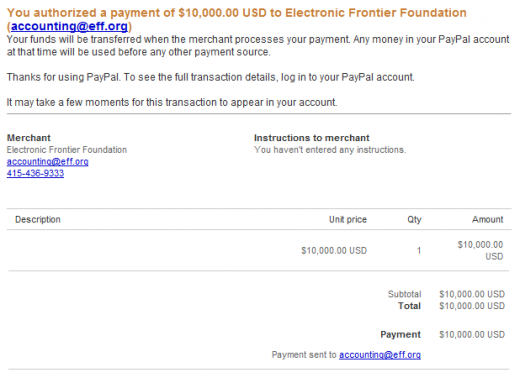This screenshot has width=520, height=383.
Task: Click the $10,000.00 USD unit price value
Action: [x=334, y=251]
